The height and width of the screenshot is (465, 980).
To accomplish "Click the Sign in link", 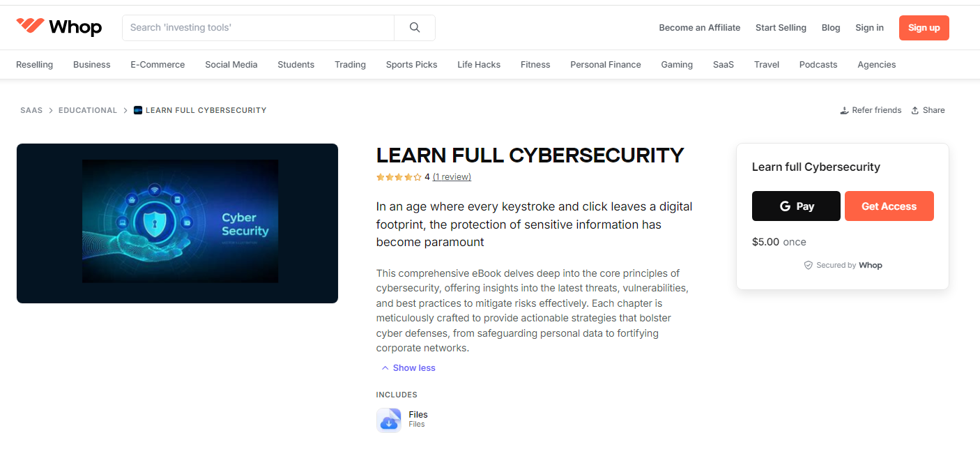I will pyautogui.click(x=869, y=27).
